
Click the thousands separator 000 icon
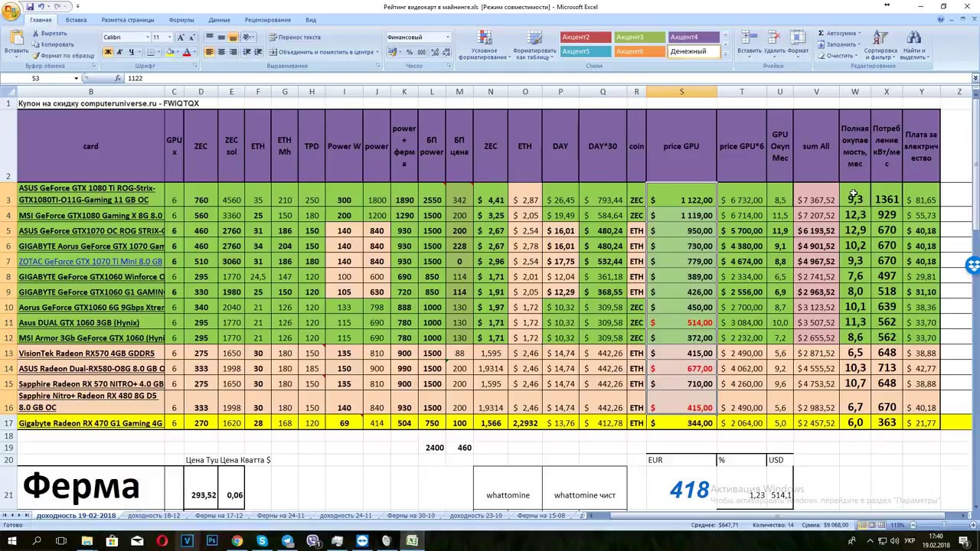coord(421,52)
